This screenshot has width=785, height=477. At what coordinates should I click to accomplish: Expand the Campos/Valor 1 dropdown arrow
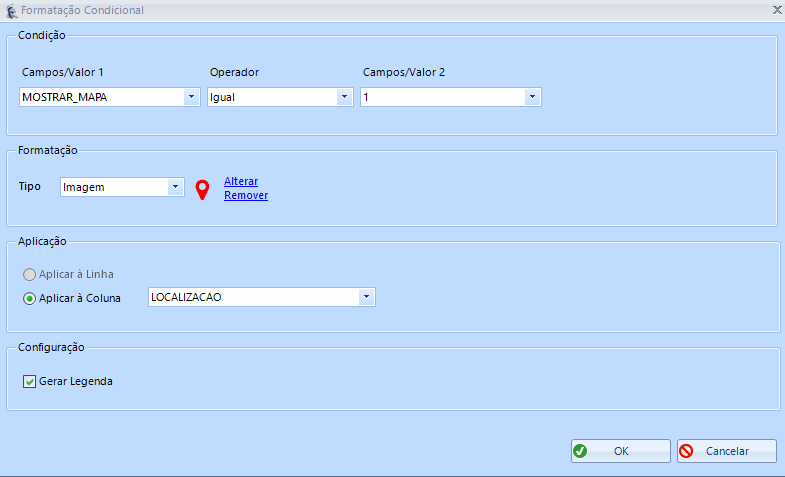click(x=191, y=97)
